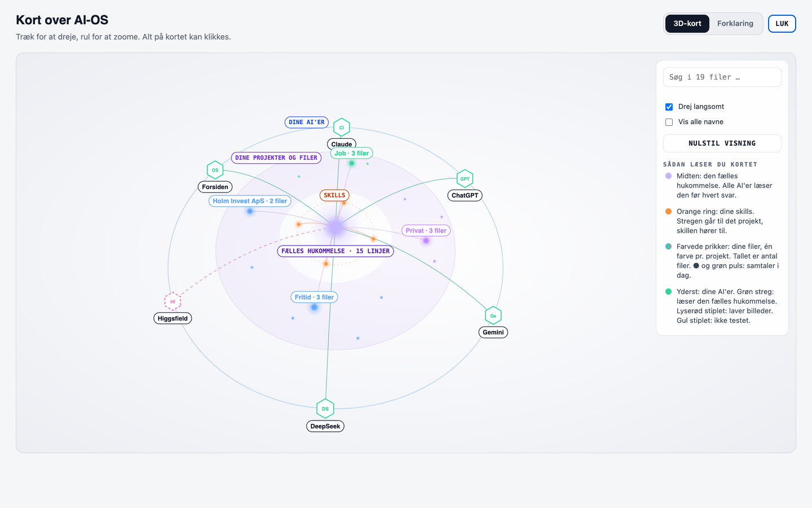Open the Gemini hexagon node
Image resolution: width=812 pixels, height=508 pixels.
tap(493, 316)
